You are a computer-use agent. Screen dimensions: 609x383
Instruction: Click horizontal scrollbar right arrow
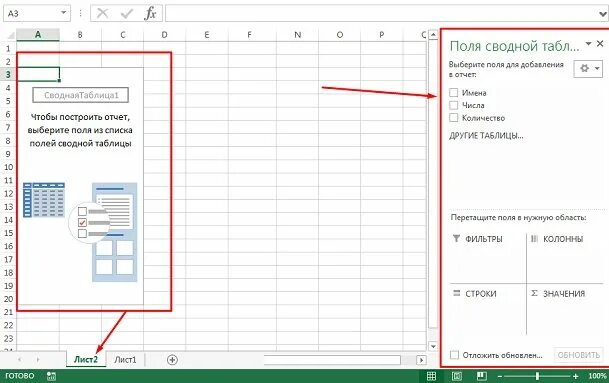[x=421, y=360]
